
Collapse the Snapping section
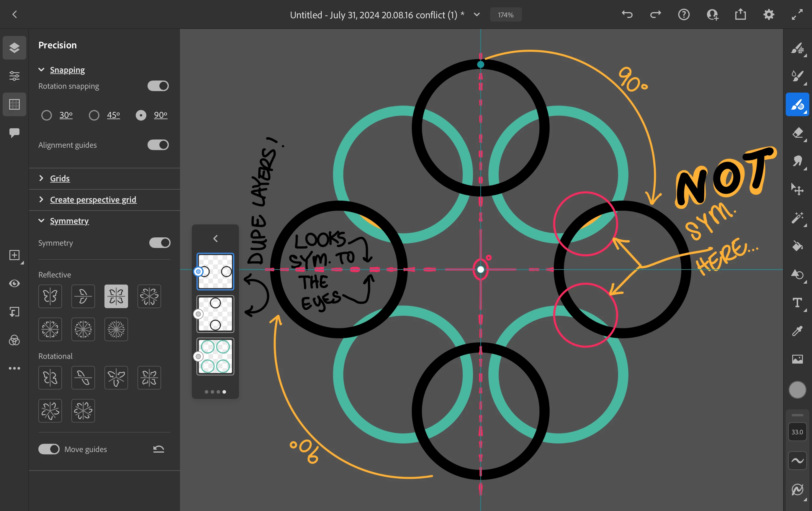[x=42, y=70]
